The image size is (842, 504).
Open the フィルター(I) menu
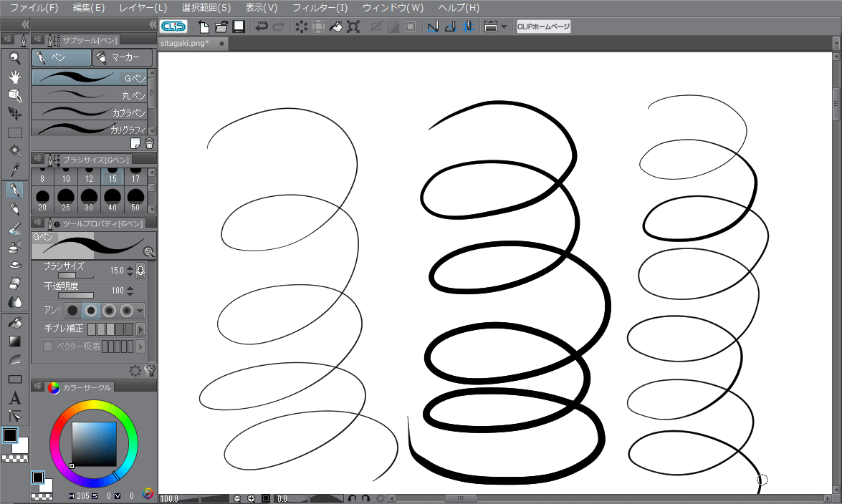(x=320, y=7)
